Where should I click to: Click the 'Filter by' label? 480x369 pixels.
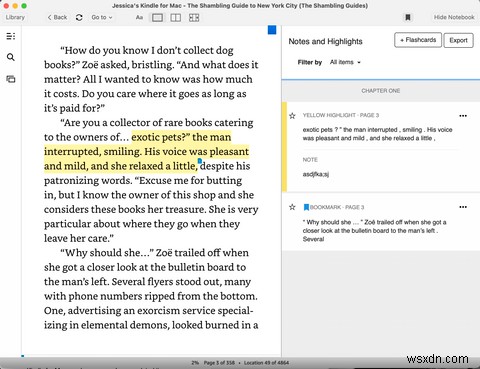coord(310,62)
